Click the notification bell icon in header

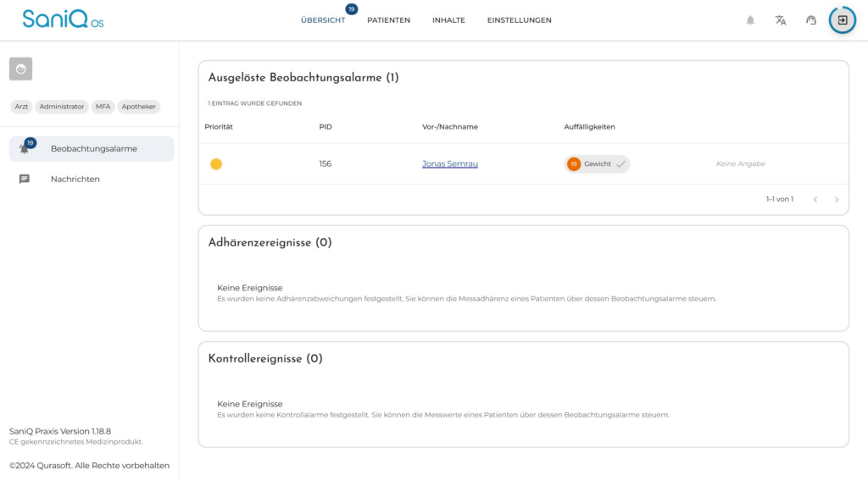750,20
